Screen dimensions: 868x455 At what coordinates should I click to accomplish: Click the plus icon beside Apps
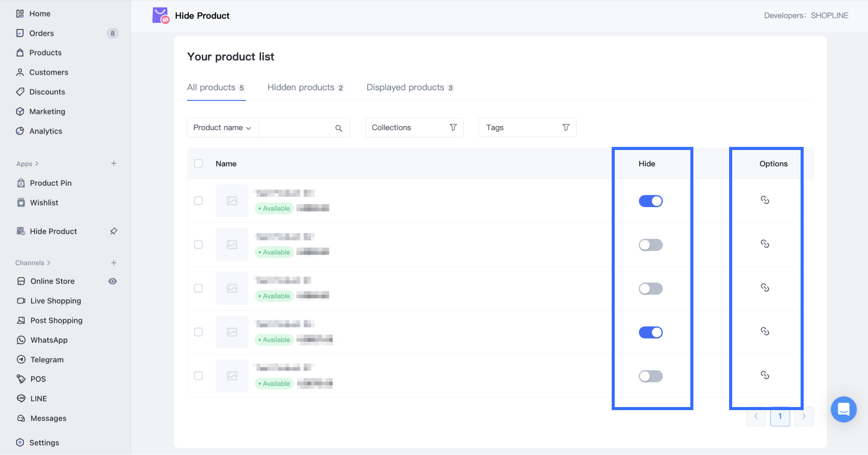[x=114, y=164]
